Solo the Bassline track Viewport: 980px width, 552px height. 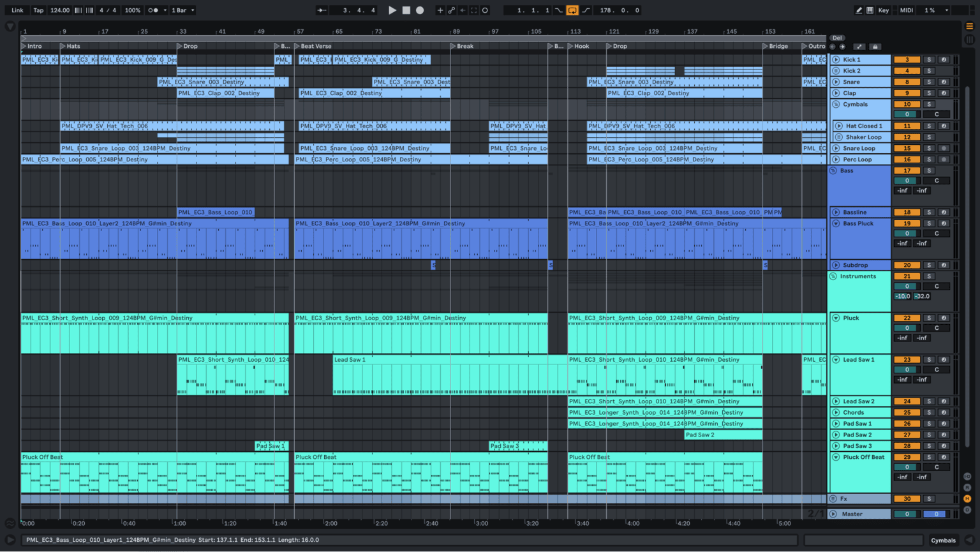click(x=929, y=213)
